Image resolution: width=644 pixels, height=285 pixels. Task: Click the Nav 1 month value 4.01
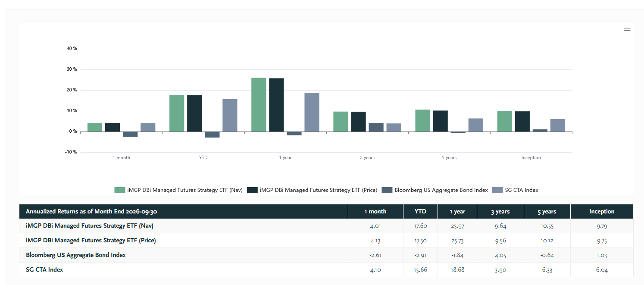[375, 226]
